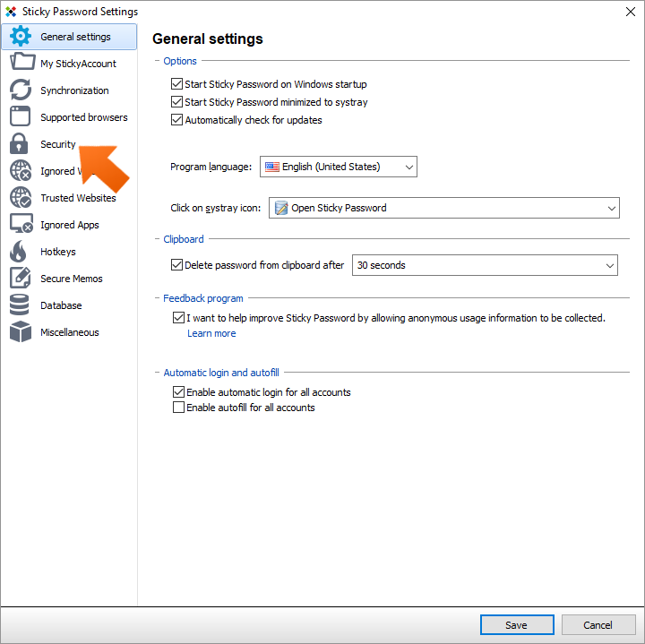Click the Click on systray icon label
This screenshot has height=644, width=645.
point(216,208)
